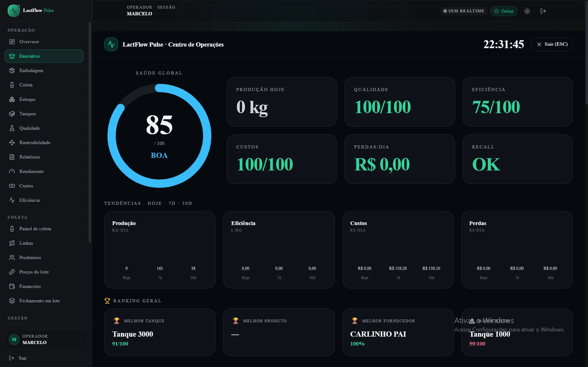Open the Rendimento section
The width and height of the screenshot is (588, 367).
[44, 171]
